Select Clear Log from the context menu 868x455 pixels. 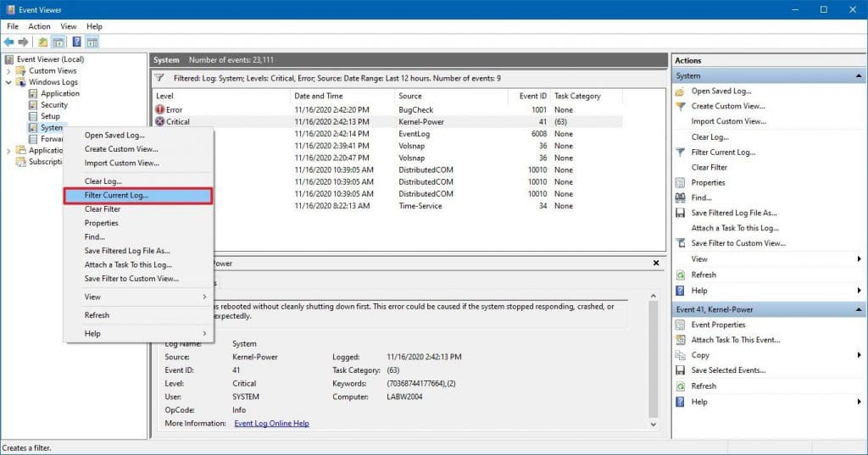click(103, 181)
